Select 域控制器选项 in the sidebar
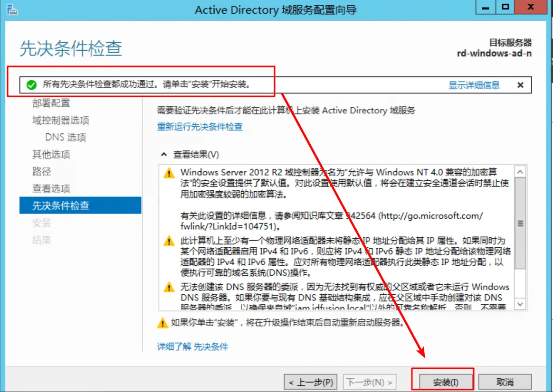The width and height of the screenshot is (553, 392). (61, 121)
